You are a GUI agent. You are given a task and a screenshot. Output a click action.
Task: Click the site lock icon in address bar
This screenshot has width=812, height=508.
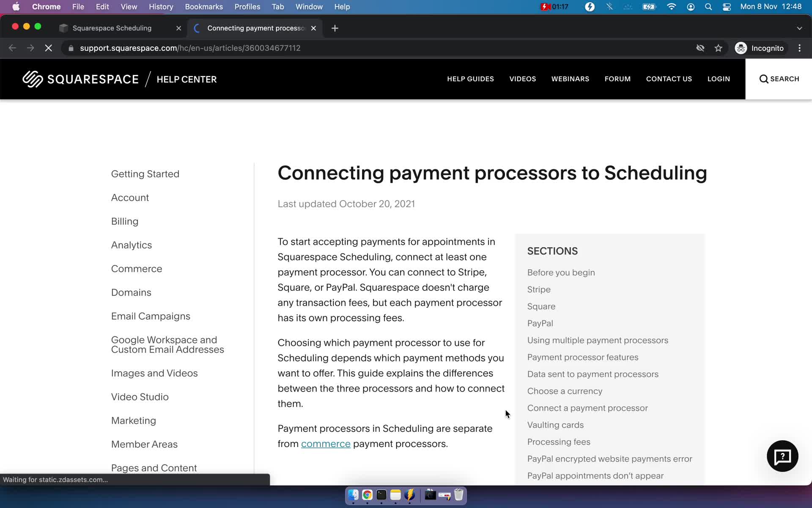tap(71, 48)
